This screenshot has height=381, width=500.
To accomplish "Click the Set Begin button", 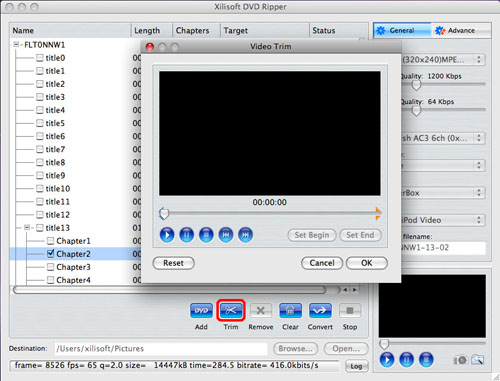I will 312,235.
